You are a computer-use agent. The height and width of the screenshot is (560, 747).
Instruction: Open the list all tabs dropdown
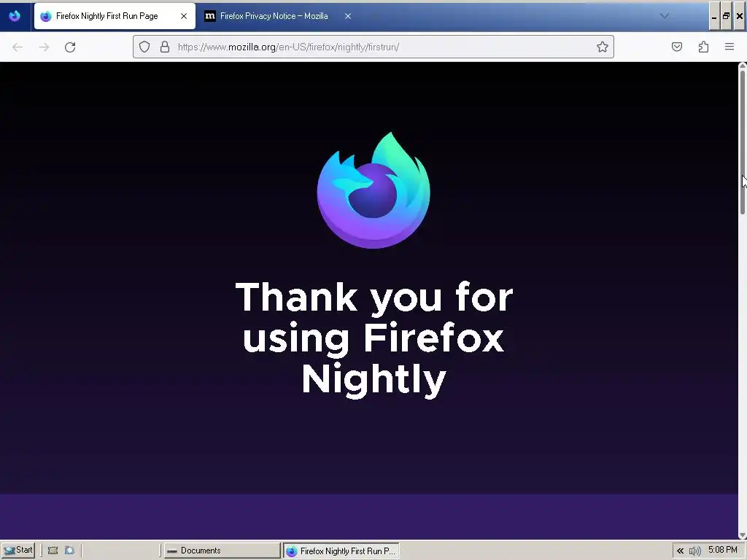click(x=664, y=16)
